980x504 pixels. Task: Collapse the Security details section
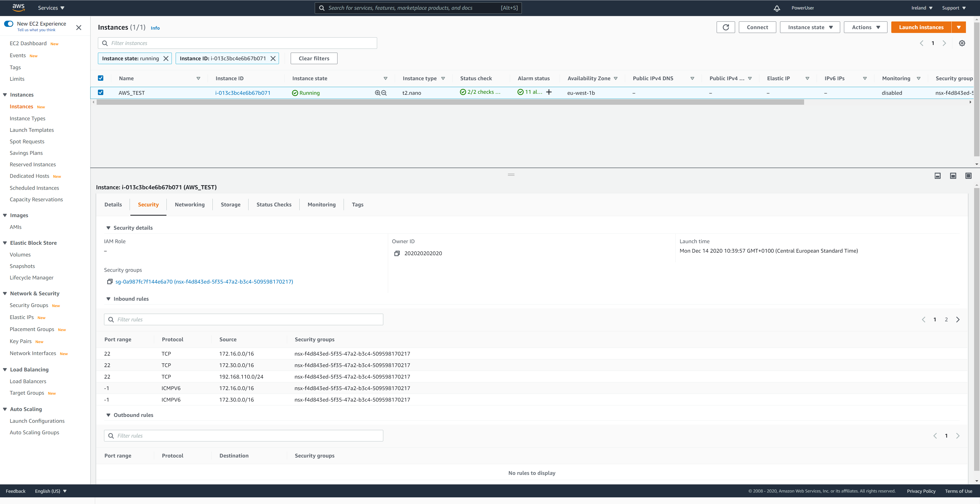(x=108, y=228)
